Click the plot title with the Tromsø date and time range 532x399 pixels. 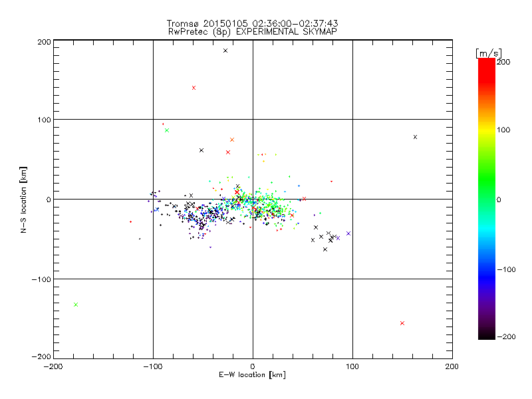pos(252,23)
